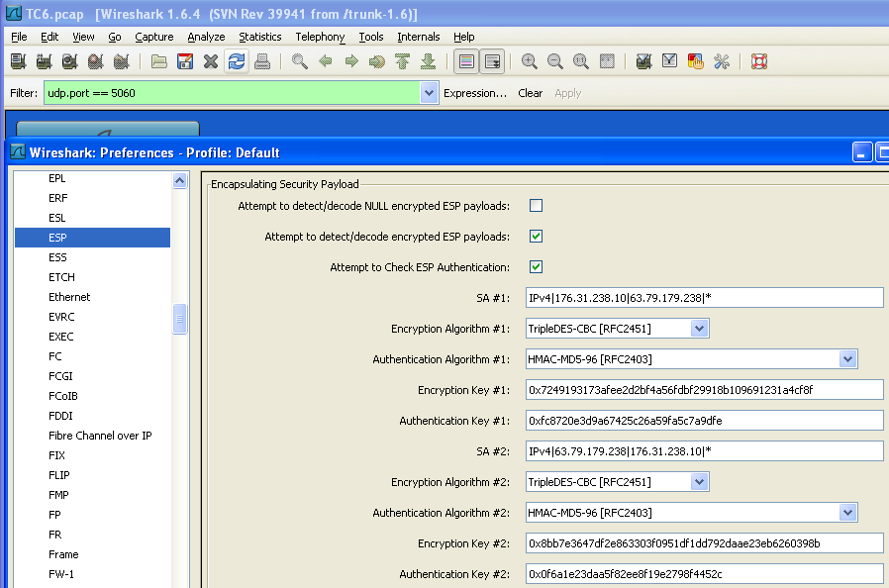Select Ethernet in the protocol list

[x=92, y=297]
